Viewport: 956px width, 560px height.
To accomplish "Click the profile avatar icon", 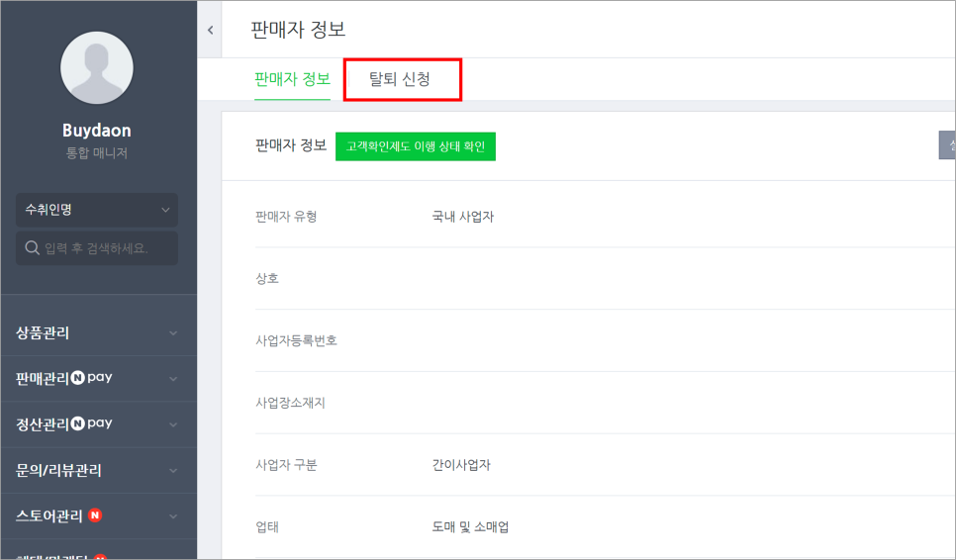I will [x=97, y=68].
